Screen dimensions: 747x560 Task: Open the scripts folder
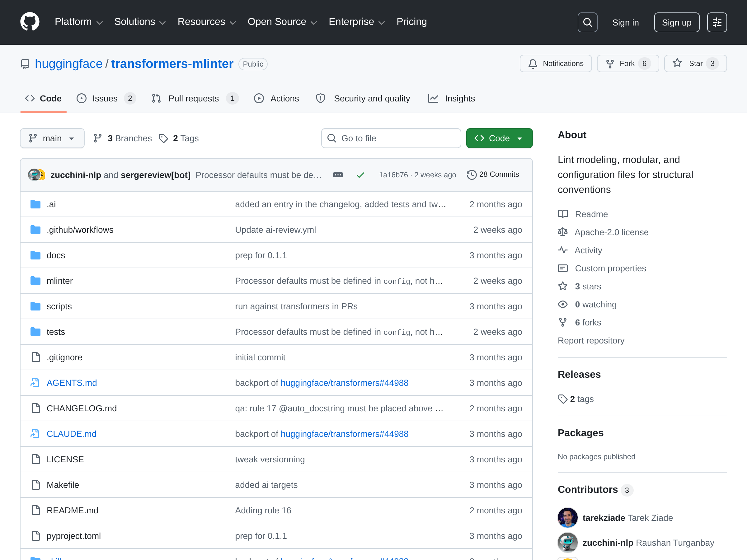point(59,306)
